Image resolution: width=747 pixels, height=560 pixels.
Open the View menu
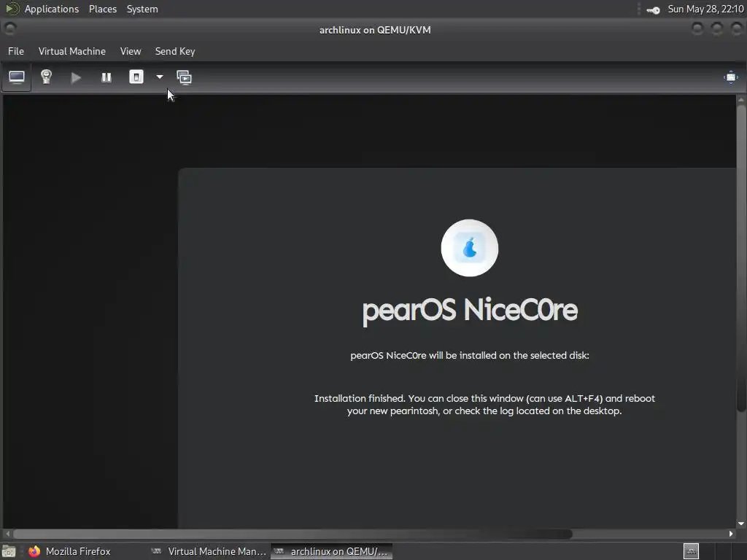(131, 52)
